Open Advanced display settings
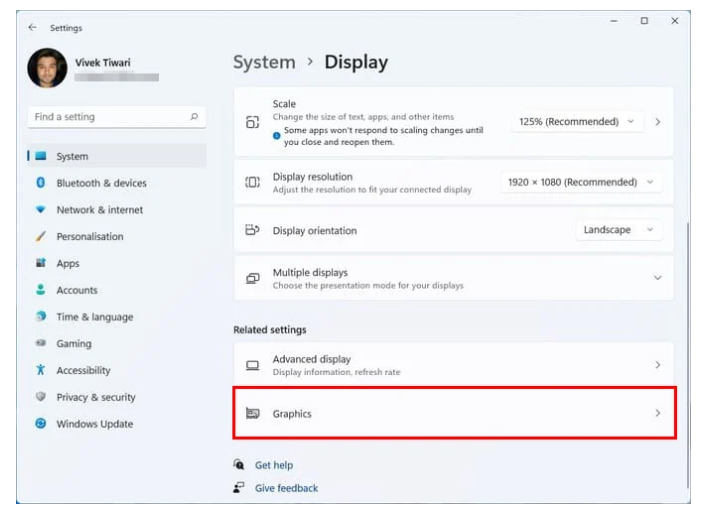711x513 pixels. (453, 365)
